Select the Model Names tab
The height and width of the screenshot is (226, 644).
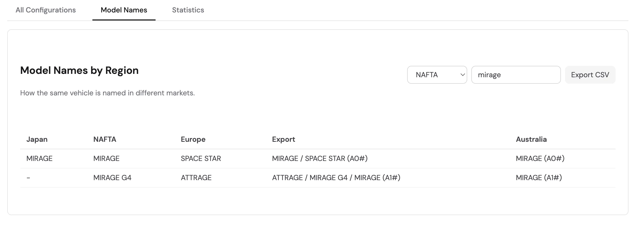point(124,10)
